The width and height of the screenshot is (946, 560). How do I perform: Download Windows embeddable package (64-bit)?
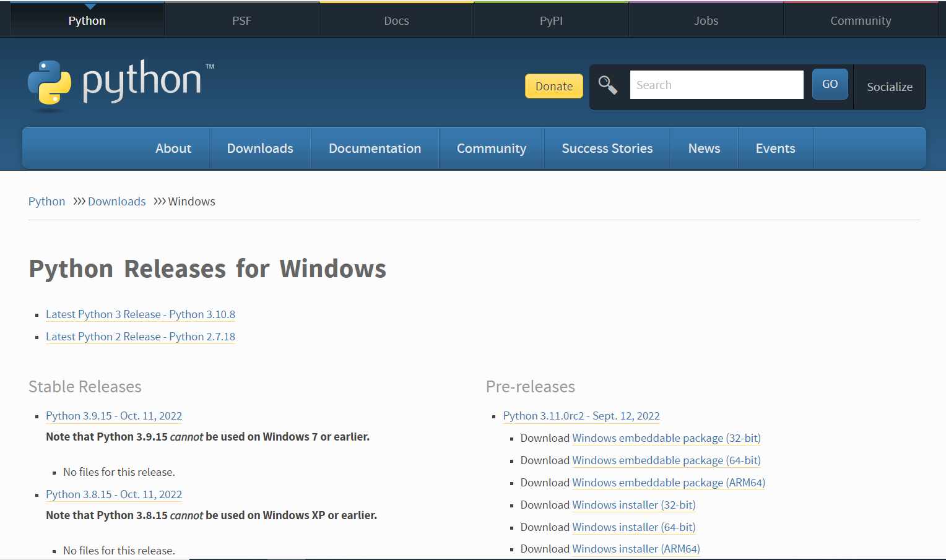667,460
